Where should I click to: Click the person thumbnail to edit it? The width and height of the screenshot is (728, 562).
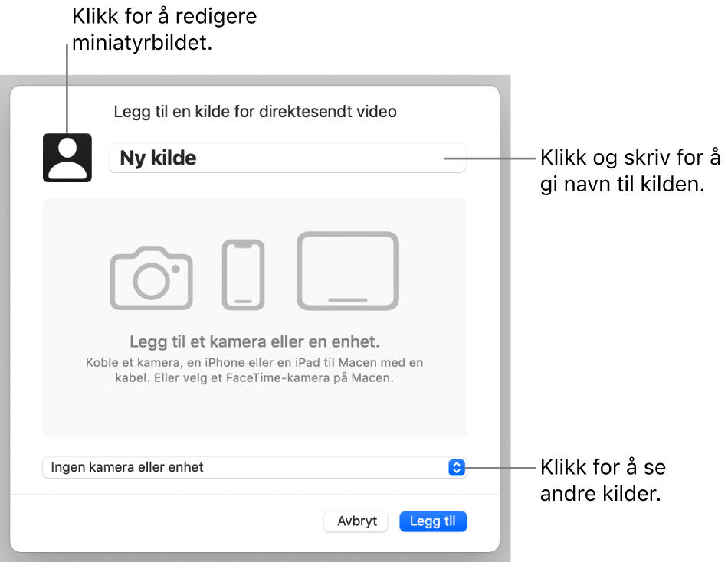pyautogui.click(x=67, y=158)
